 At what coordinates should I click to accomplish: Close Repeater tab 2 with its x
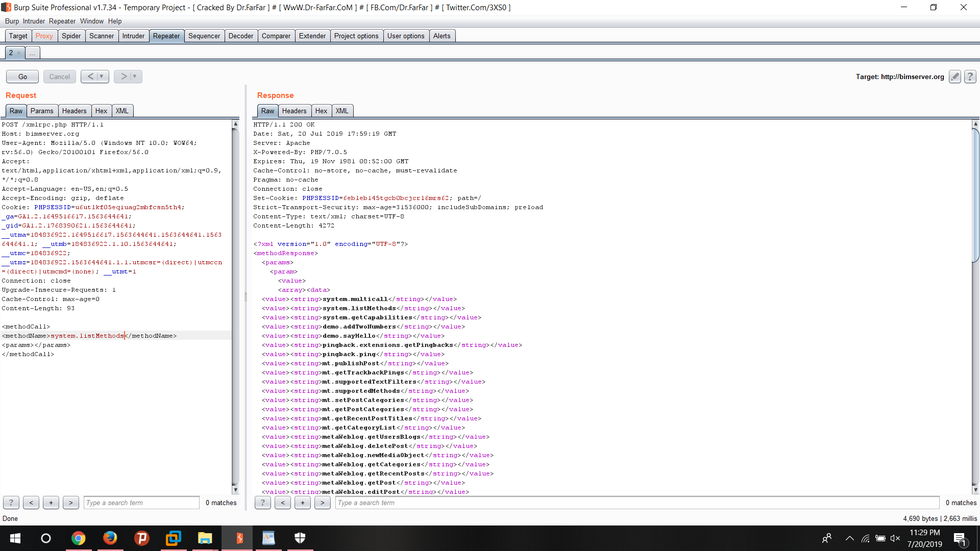point(18,53)
